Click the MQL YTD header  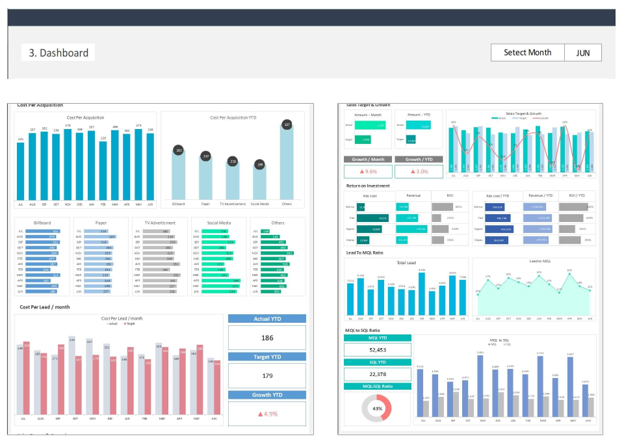377,338
